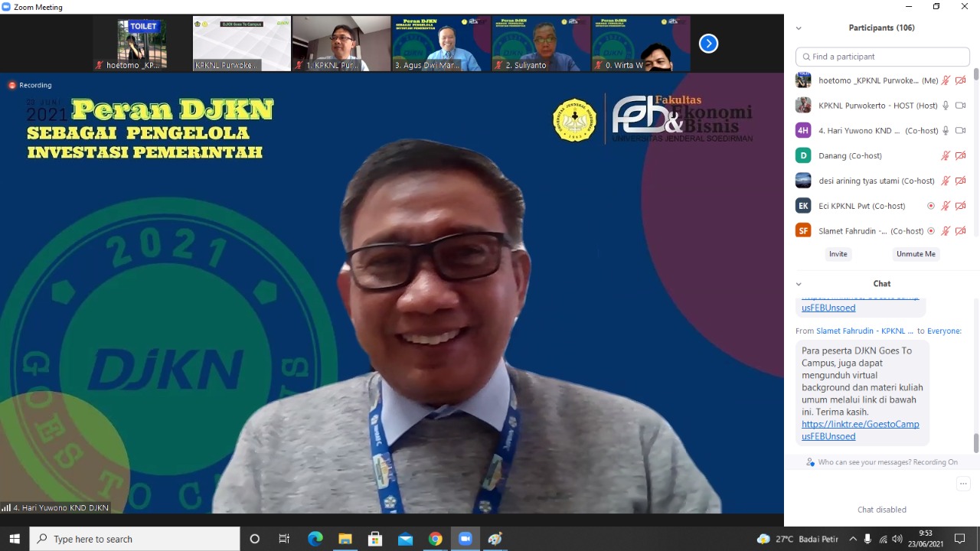
Task: Click the magnifier in Find a participant field
Action: click(x=806, y=57)
